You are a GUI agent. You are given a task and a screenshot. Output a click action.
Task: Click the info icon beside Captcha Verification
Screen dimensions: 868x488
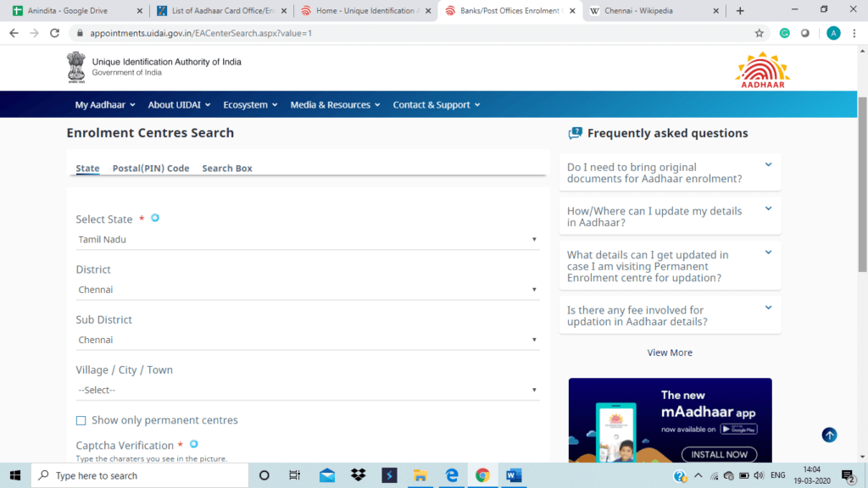(x=194, y=444)
